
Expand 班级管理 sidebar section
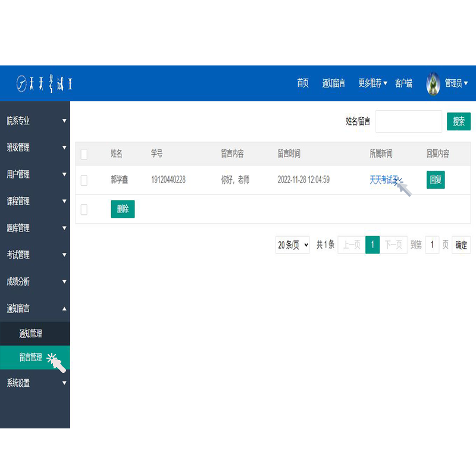click(35, 148)
